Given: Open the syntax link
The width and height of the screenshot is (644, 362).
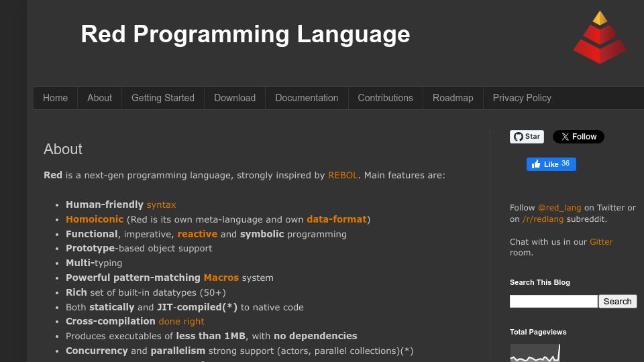Looking at the screenshot, I should (161, 204).
